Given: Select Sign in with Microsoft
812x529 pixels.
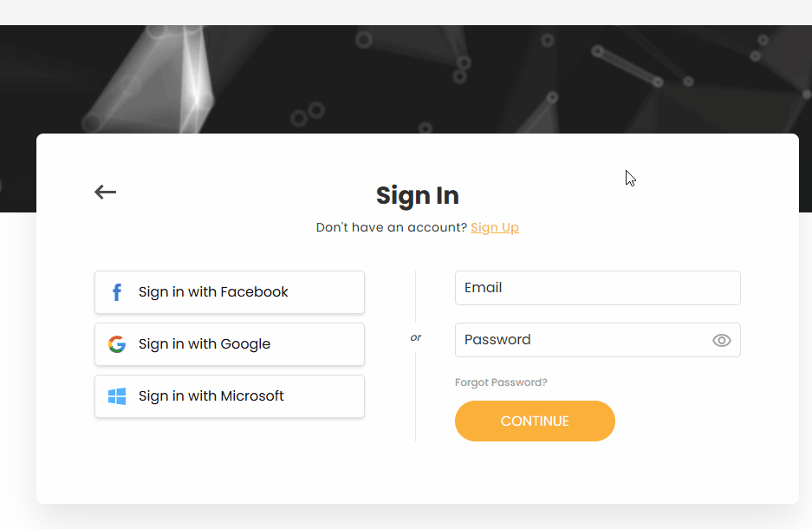Looking at the screenshot, I should click(x=229, y=396).
